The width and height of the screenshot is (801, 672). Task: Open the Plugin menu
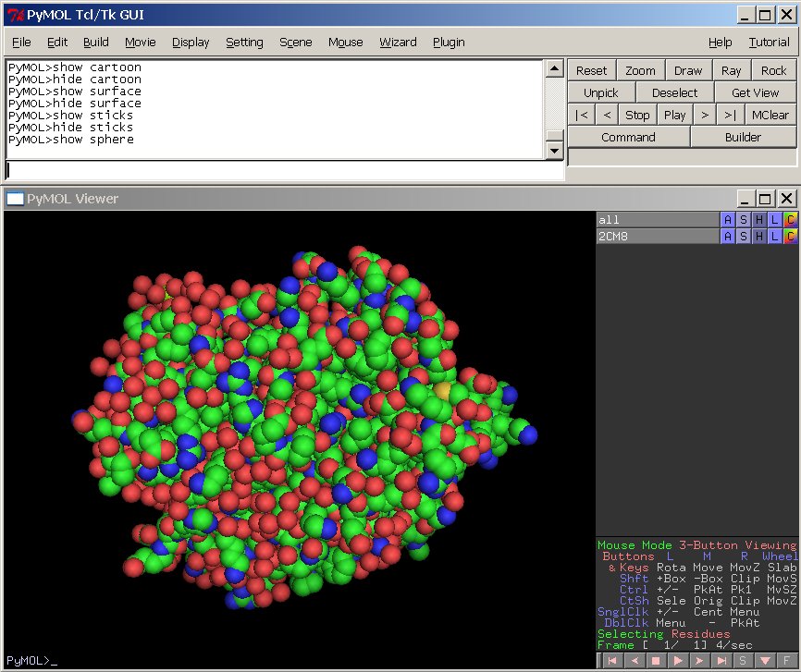[449, 42]
